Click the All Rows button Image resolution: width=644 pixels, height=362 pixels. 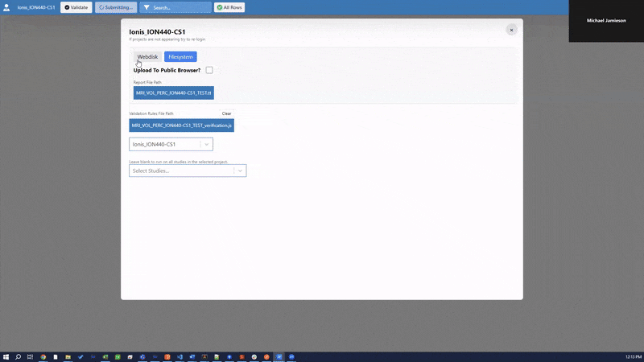point(229,7)
